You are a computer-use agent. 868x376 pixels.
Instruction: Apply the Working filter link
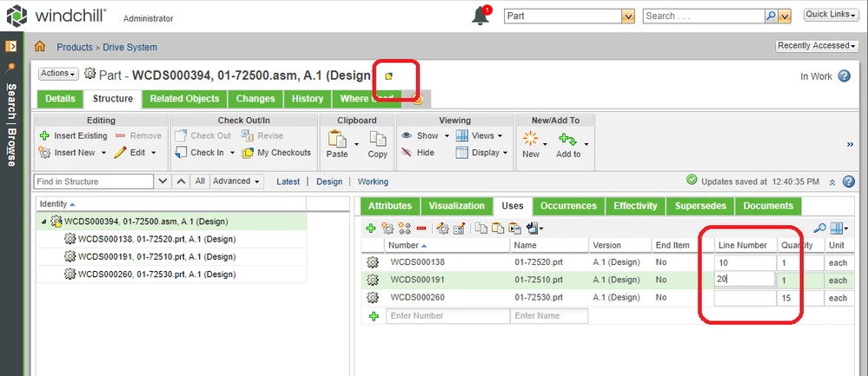pyautogui.click(x=373, y=181)
